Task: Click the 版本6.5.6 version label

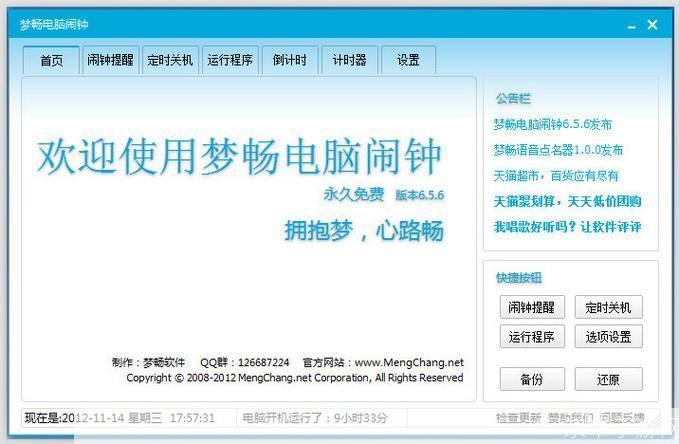Action: pos(420,195)
